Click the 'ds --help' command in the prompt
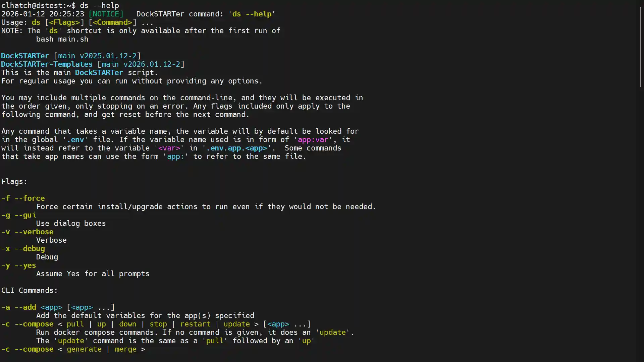Viewport: 644px width, 362px height. tap(99, 5)
